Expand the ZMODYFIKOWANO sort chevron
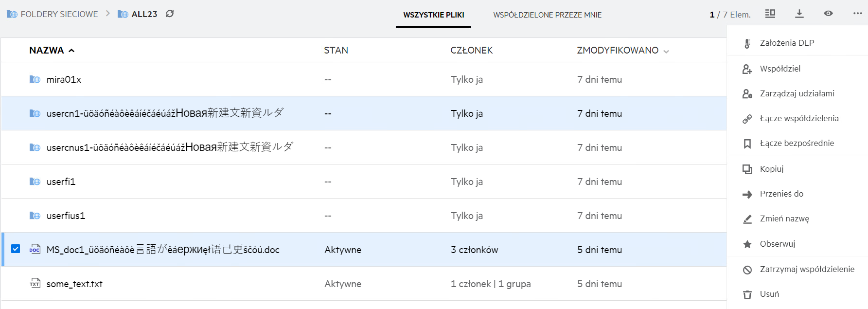Viewport: 868px width, 309px height. point(666,51)
